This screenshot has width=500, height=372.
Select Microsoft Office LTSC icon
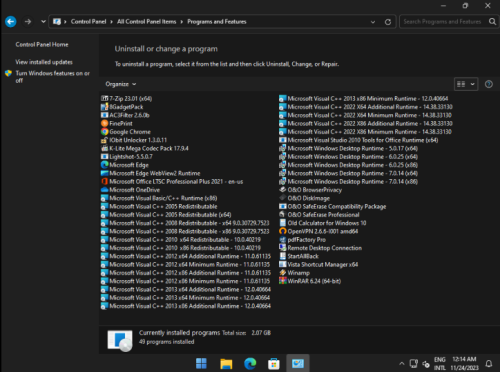[x=105, y=181]
